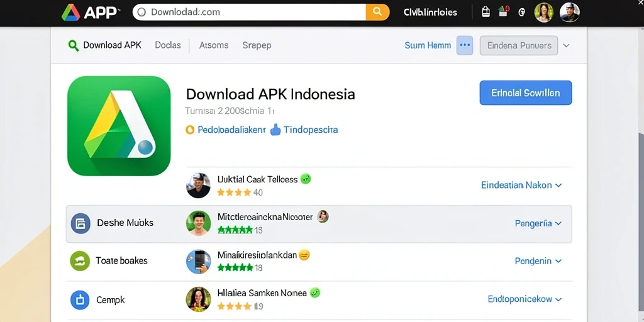This screenshot has width=644, height=322.
Task: Switch to the Srepep tab
Action: tap(257, 45)
